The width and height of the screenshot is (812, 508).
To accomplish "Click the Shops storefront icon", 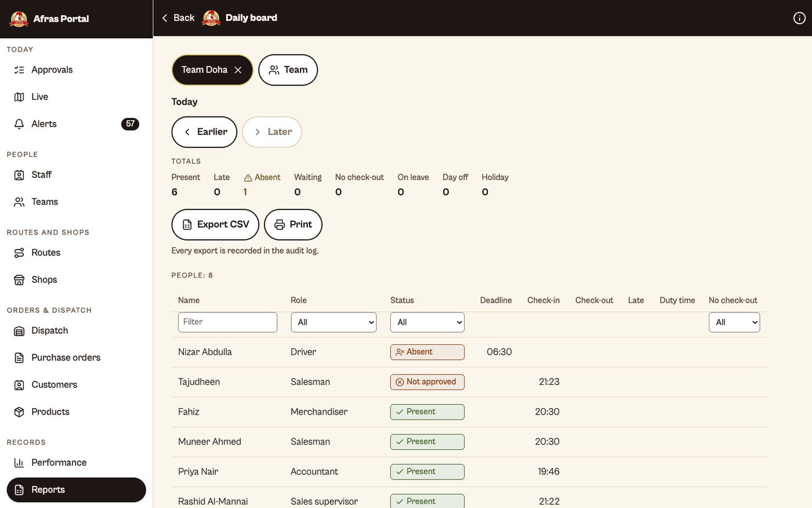I will click(19, 280).
